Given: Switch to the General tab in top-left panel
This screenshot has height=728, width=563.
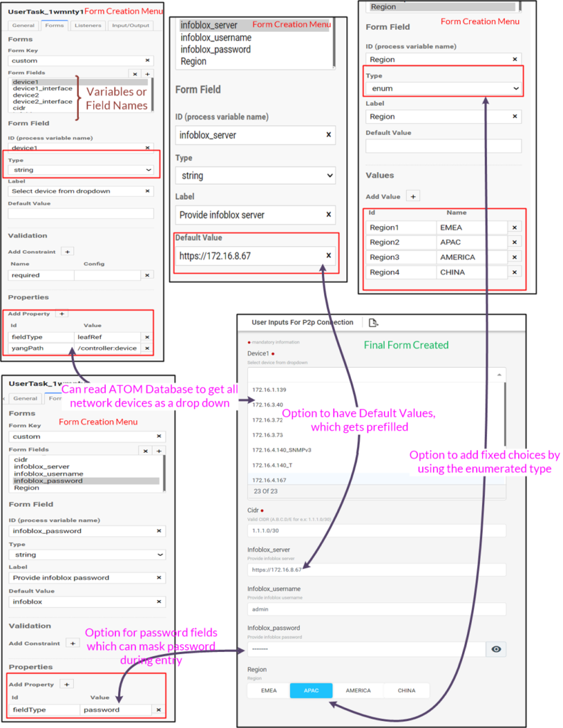Looking at the screenshot, I should (23, 26).
